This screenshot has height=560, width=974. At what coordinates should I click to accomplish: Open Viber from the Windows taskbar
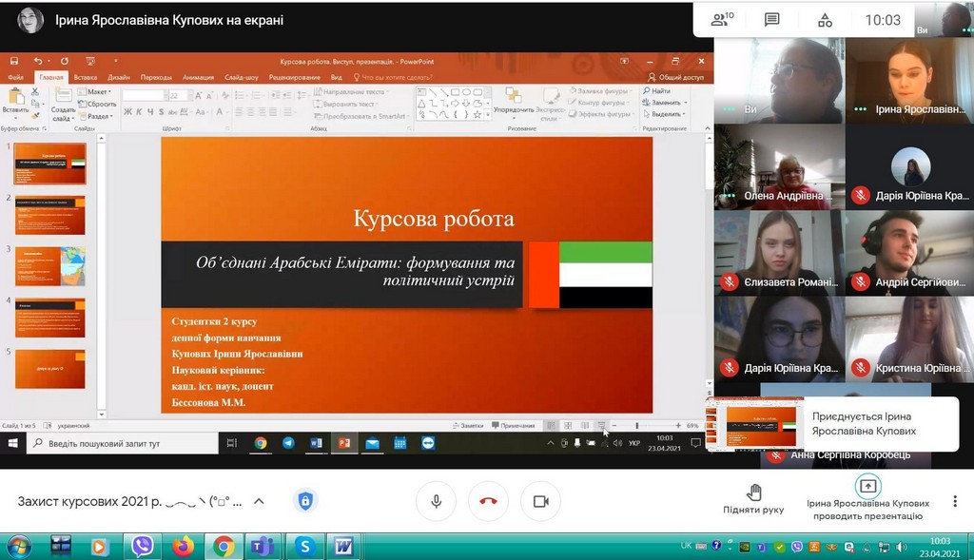tap(143, 546)
